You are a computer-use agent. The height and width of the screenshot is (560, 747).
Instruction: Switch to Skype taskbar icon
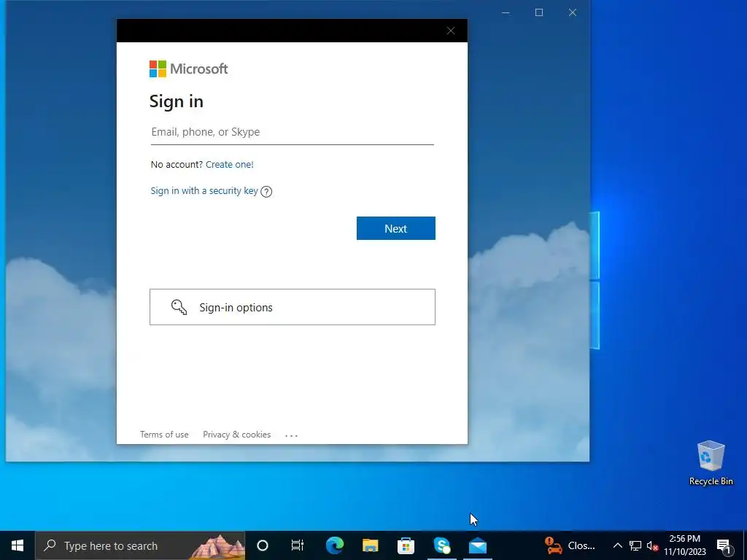coord(441,545)
